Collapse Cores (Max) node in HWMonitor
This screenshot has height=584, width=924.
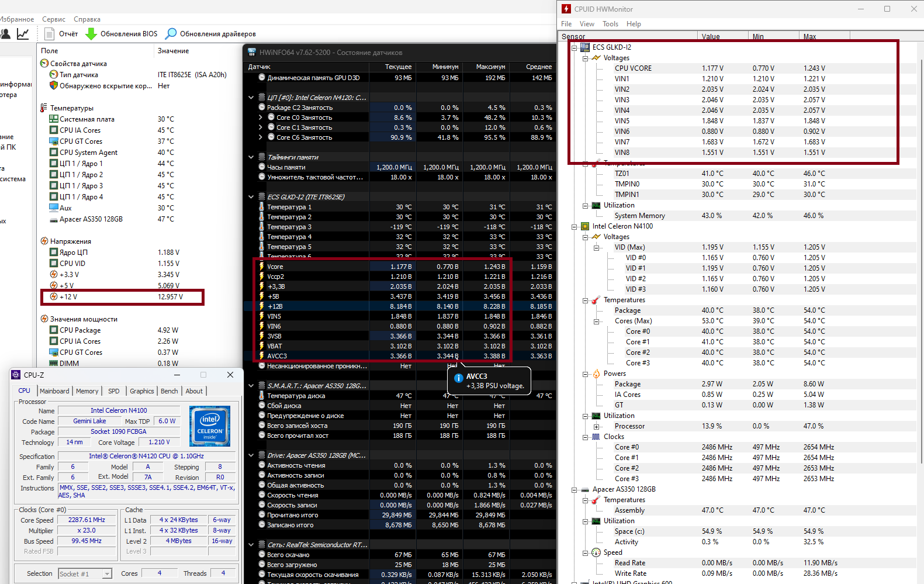click(x=596, y=321)
